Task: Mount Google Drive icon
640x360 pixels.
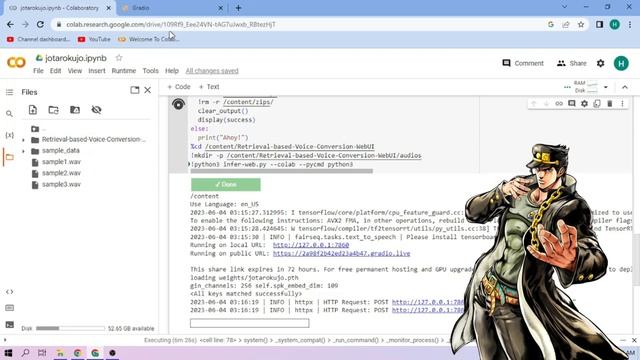Action: [75, 110]
